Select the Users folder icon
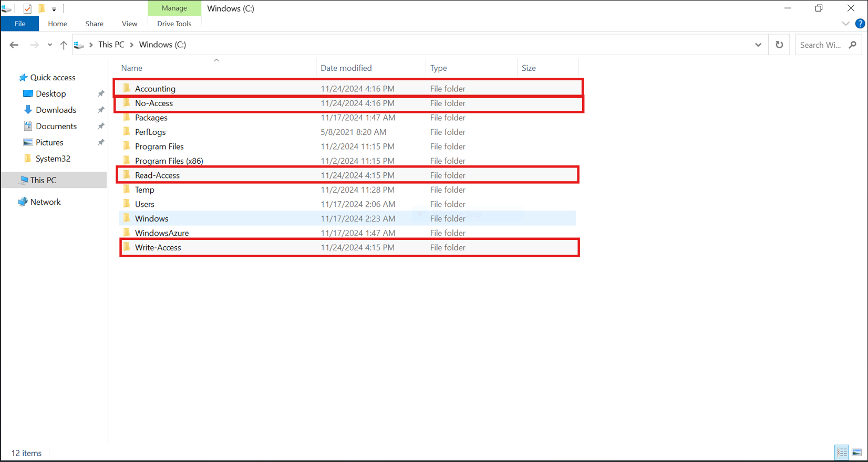The height and width of the screenshot is (462, 868). click(x=127, y=203)
